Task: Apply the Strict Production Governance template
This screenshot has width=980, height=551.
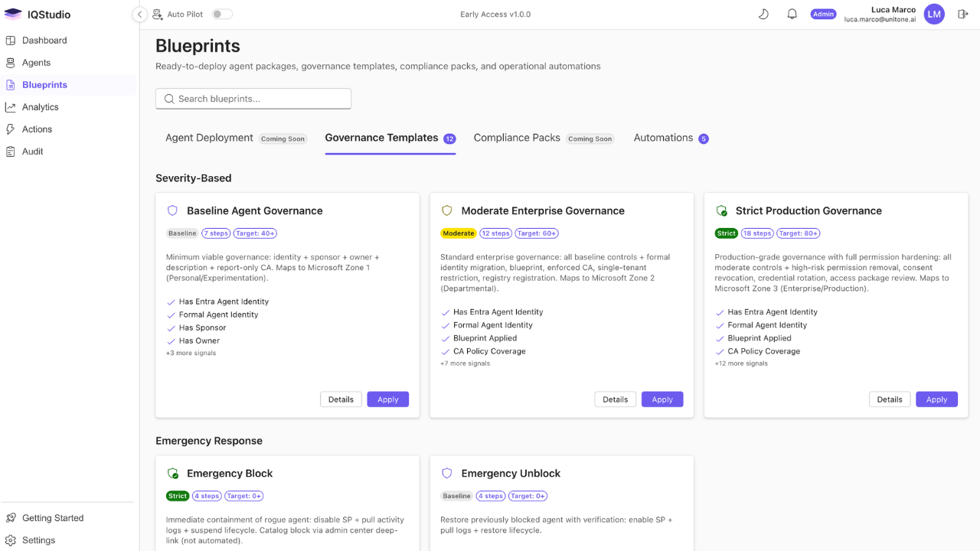Action: coord(937,399)
